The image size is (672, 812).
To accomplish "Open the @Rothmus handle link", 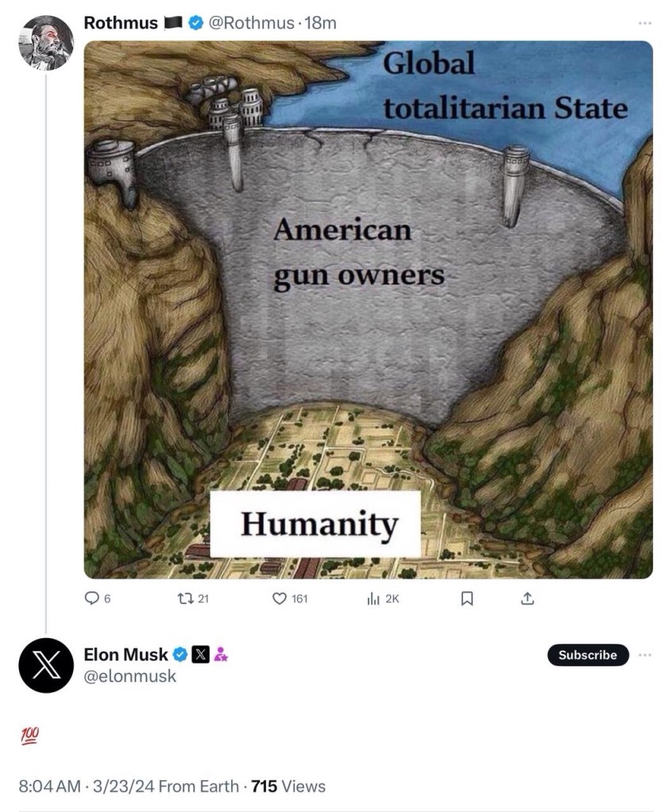I will [251, 23].
